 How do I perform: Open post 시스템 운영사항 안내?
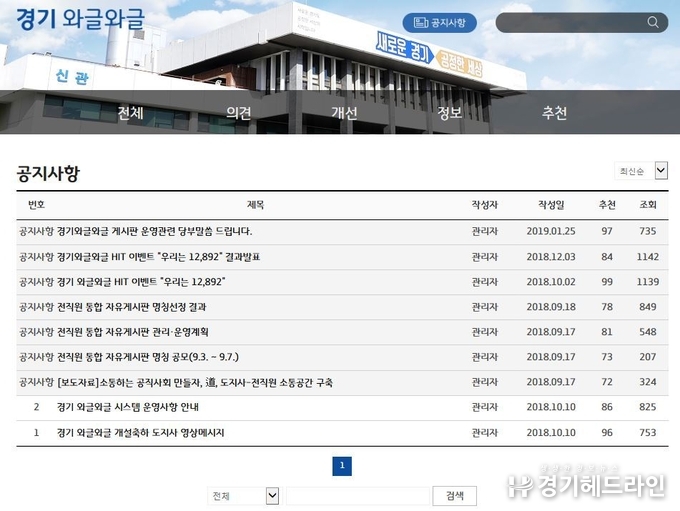coord(128,407)
